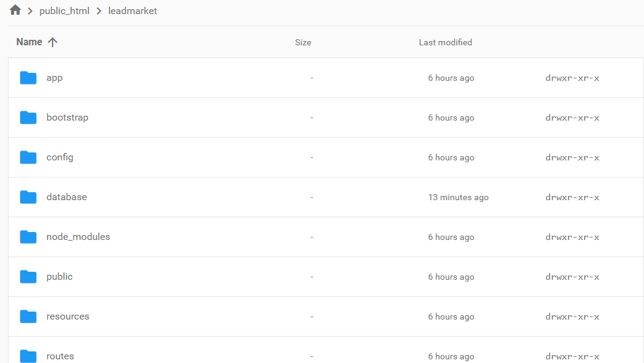Screen dimensions: 644x363
Task: Sort files by Size column header
Action: tap(303, 43)
